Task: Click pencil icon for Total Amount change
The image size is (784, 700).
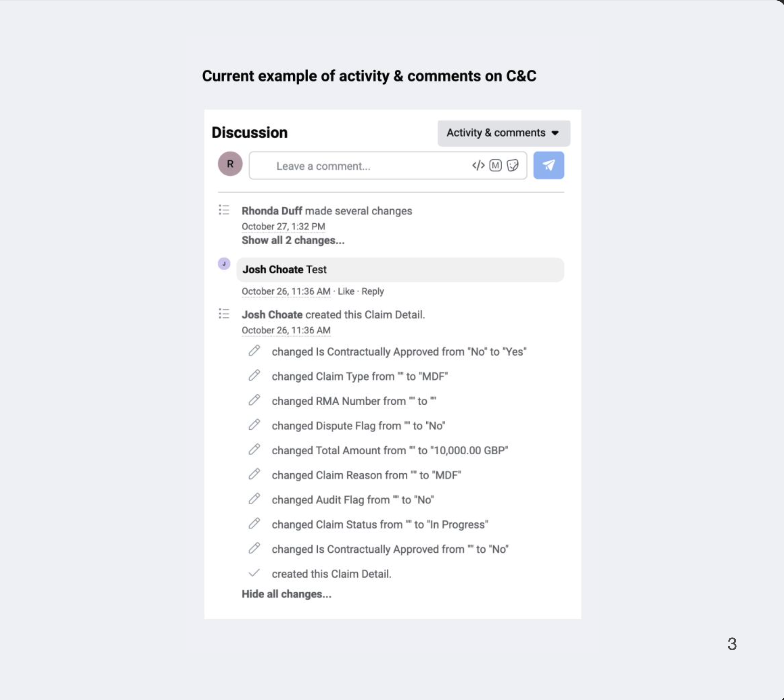Action: (x=254, y=449)
